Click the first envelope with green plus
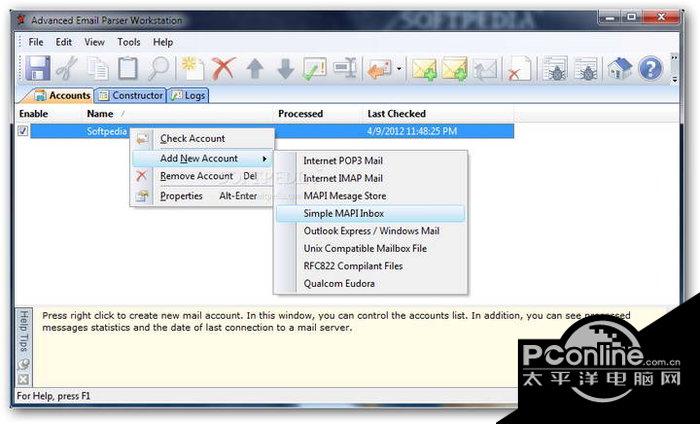This screenshot has height=424, width=700. click(424, 69)
